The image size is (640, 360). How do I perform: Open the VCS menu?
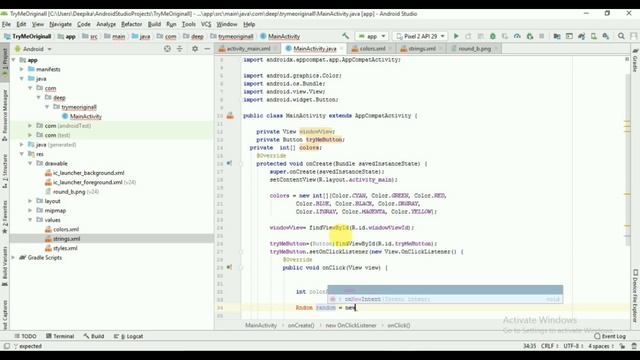tap(206, 24)
